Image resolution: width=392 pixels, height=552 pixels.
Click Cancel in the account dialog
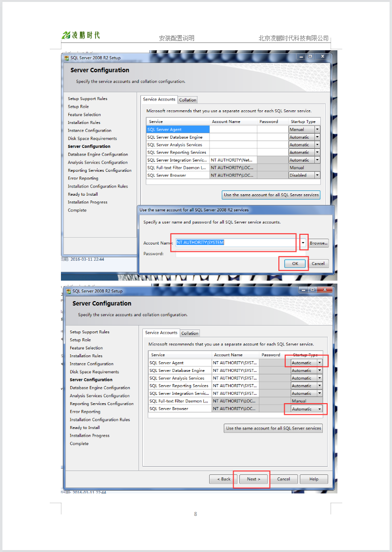[318, 264]
